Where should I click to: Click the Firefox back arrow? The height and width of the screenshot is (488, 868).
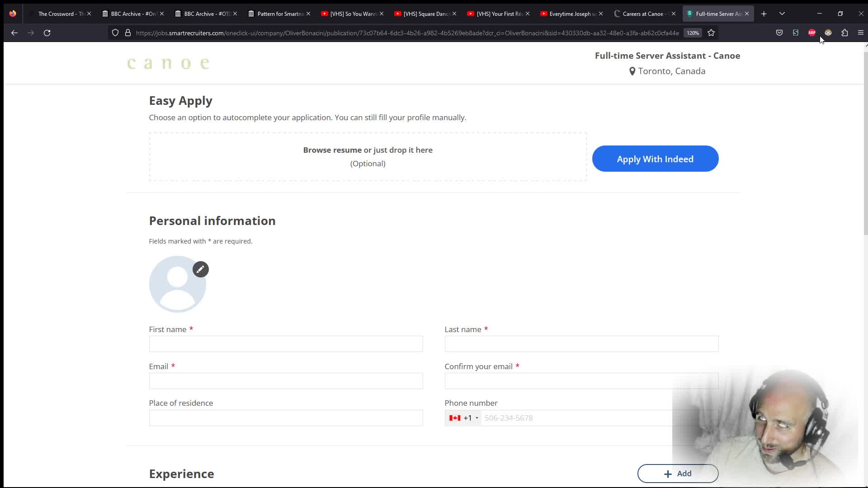[x=14, y=33]
